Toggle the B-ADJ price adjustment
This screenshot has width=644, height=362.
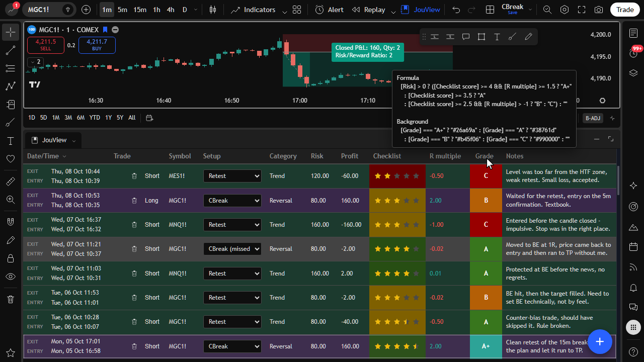[592, 118]
